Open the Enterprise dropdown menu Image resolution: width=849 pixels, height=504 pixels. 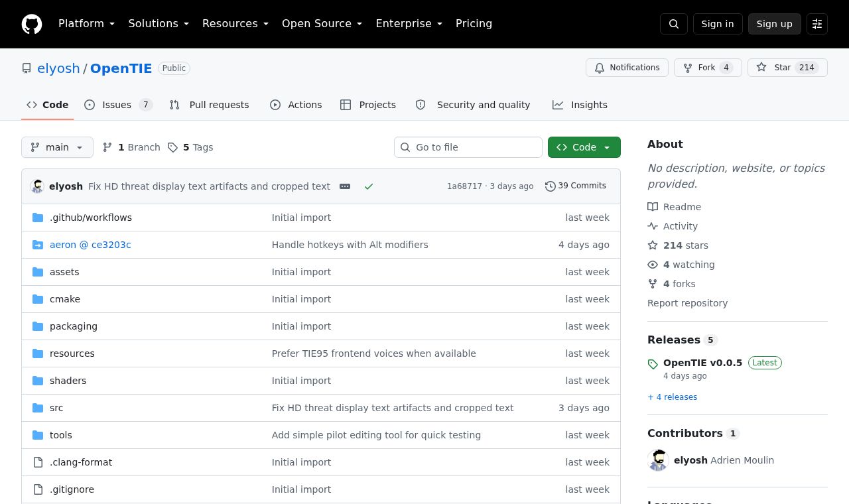pos(409,24)
